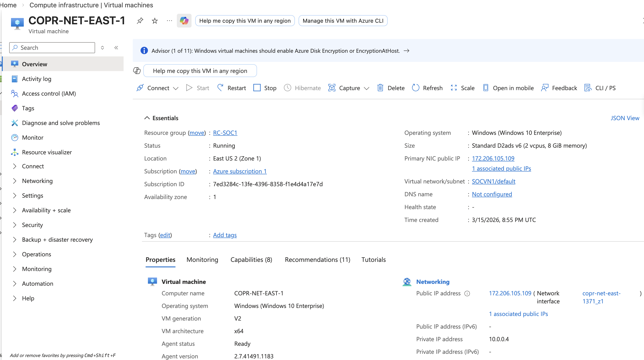Viewport: 644px width, 360px height.
Task: Open the Capture dropdown arrow
Action: [367, 88]
